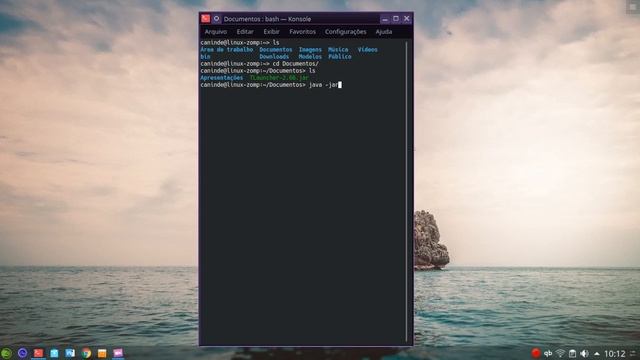Screen dimensions: 640x360
Task: Click 'Documentos' in the first ls output
Action: (x=276, y=49)
